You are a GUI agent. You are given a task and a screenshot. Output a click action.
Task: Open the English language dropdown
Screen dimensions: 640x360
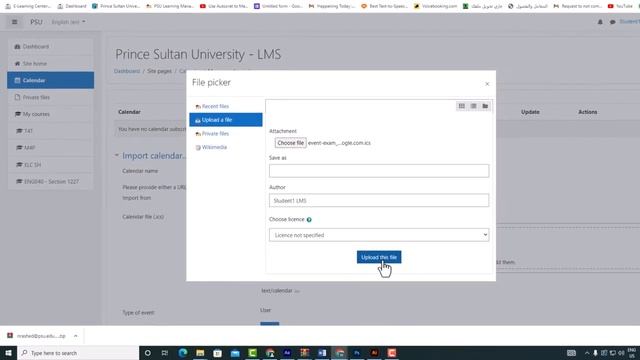click(69, 22)
